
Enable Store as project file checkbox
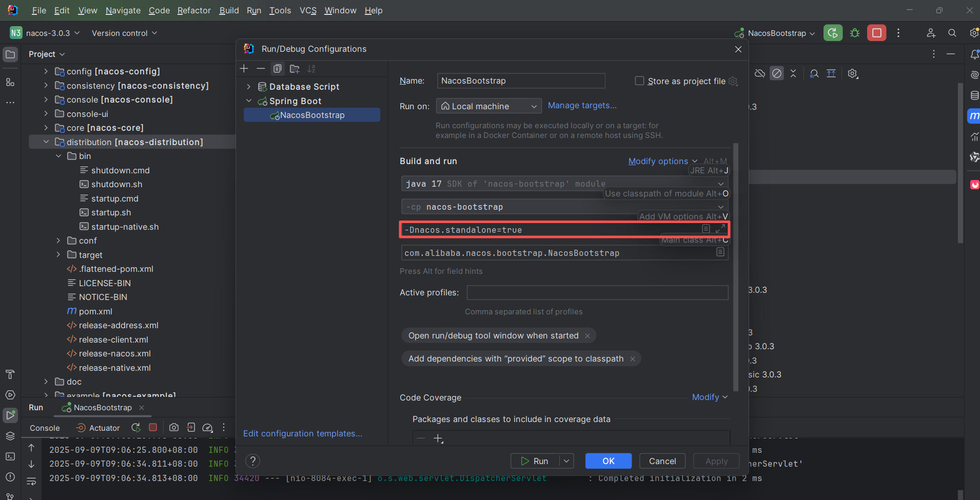639,81
